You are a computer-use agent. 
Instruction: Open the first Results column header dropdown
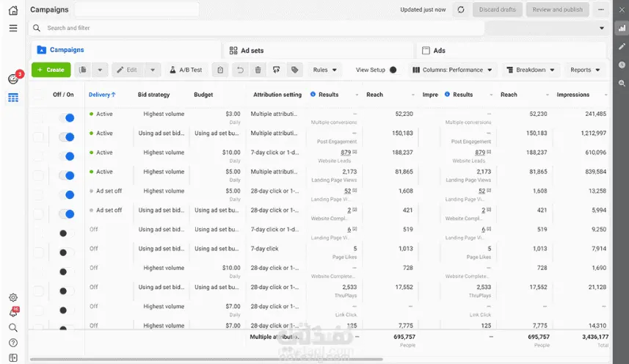[357, 95]
